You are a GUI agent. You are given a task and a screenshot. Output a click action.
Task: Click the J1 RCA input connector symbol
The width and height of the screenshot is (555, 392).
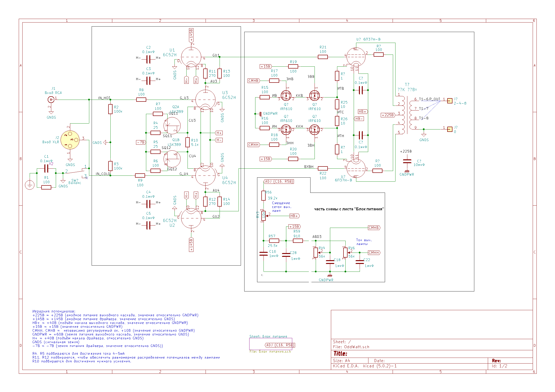(51, 100)
